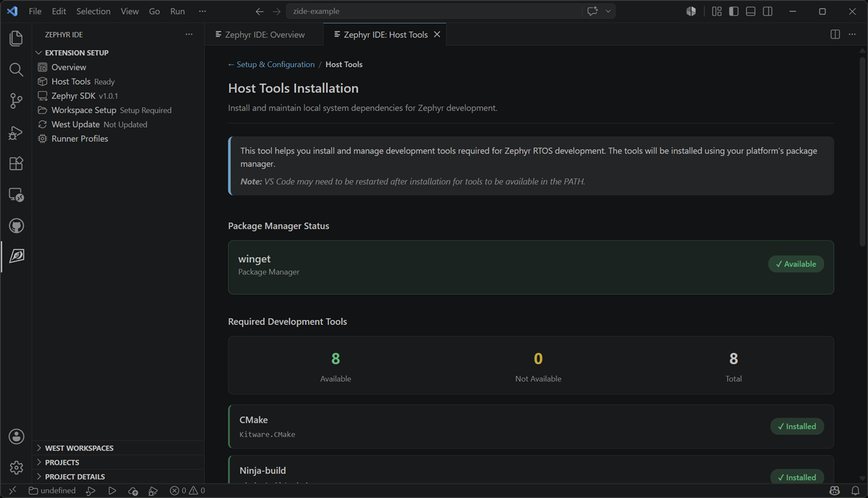Open the Remote Explorer view
The width and height of the screenshot is (868, 498).
coord(16,195)
